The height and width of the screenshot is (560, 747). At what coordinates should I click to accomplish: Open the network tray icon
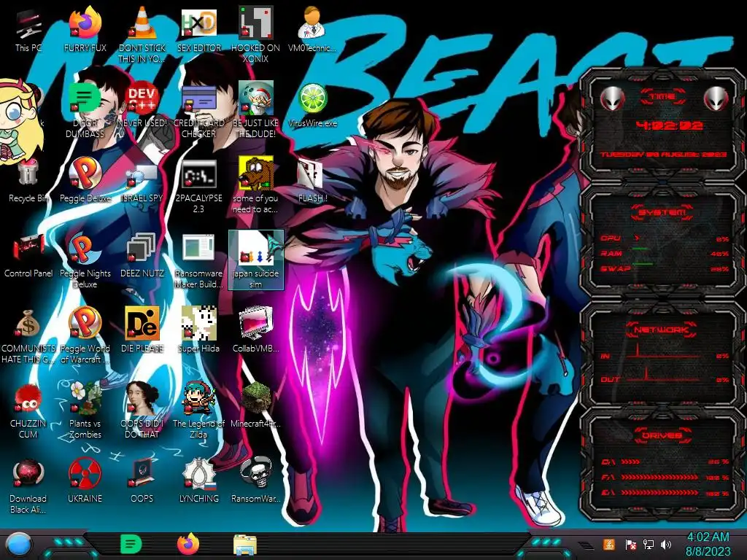(649, 544)
